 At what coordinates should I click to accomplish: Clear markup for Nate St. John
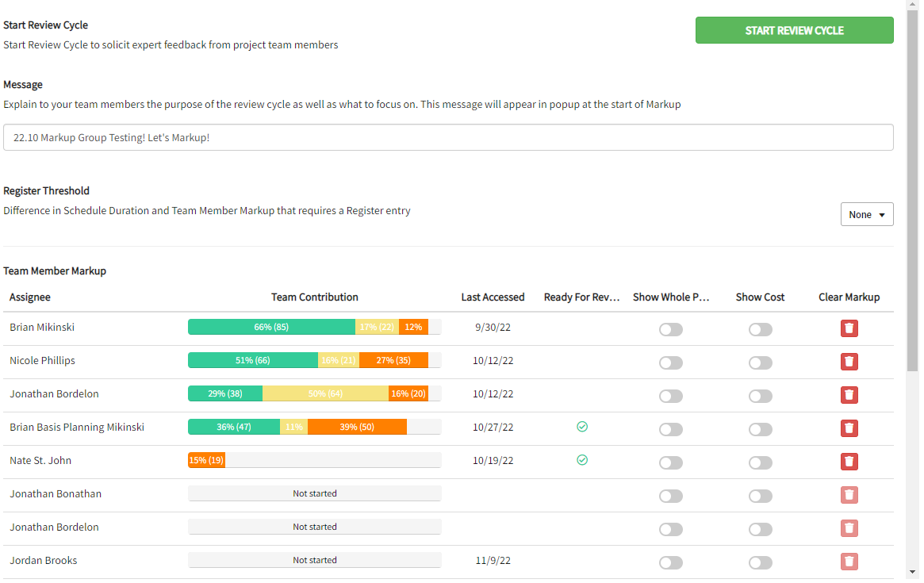pyautogui.click(x=849, y=462)
